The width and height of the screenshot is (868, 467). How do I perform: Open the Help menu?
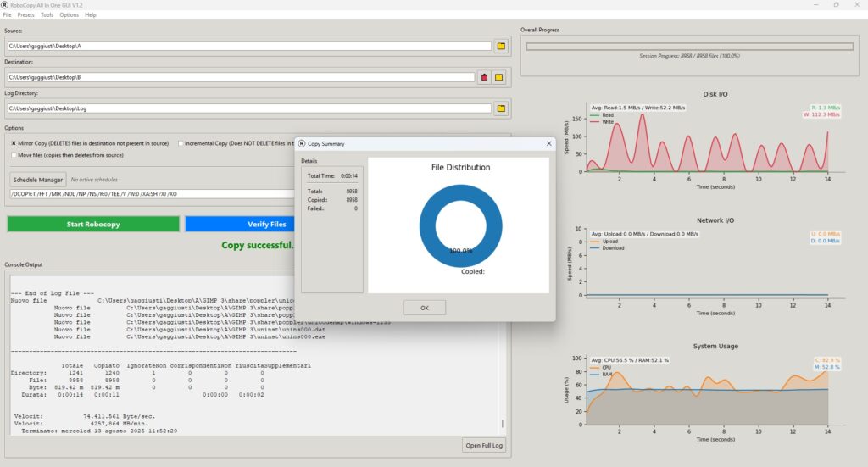click(91, 15)
